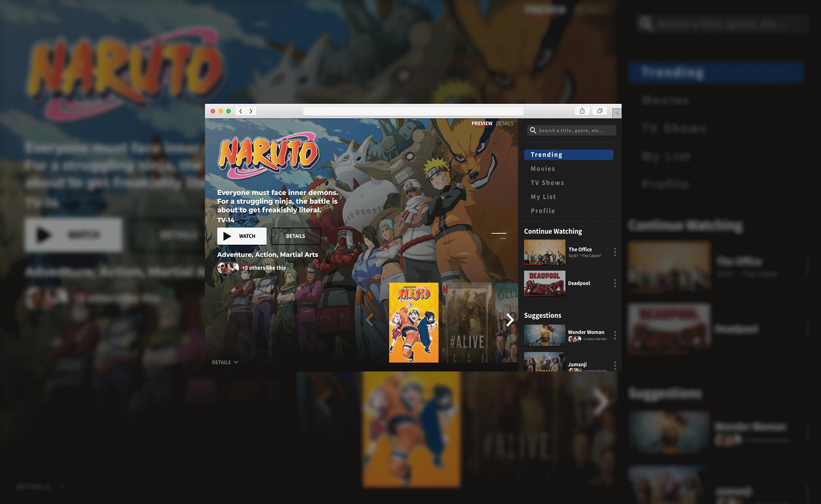Go back in carousel with left chevron
This screenshot has height=504, width=821.
(x=369, y=319)
